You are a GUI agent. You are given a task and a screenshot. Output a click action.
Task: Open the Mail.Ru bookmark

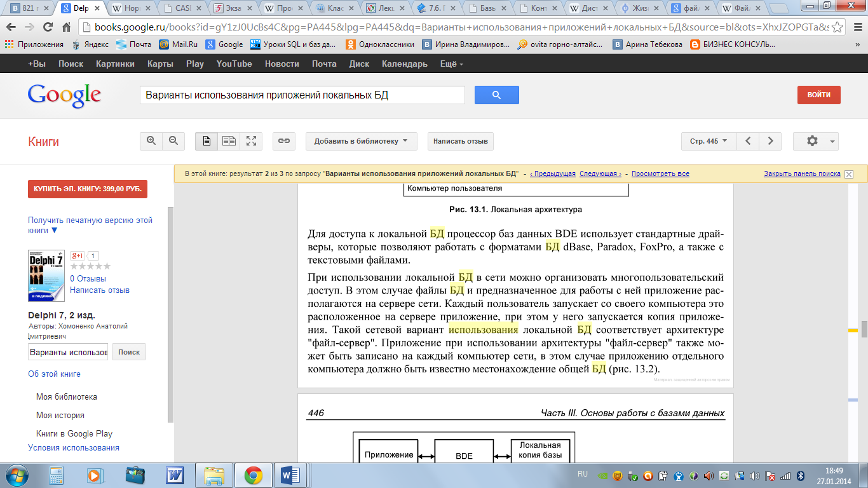[x=179, y=44]
